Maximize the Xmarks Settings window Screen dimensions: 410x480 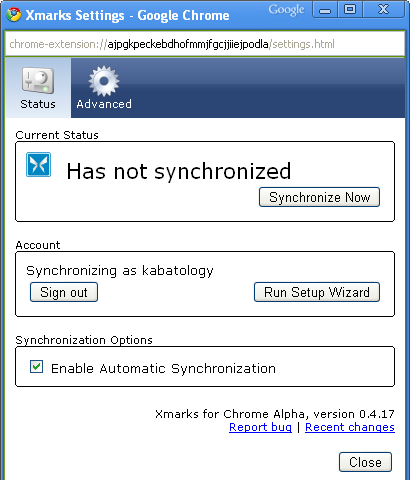[350, 9]
